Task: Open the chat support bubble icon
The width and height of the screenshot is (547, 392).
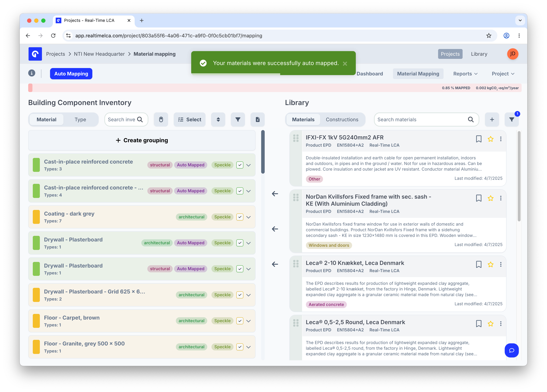Action: (511, 350)
